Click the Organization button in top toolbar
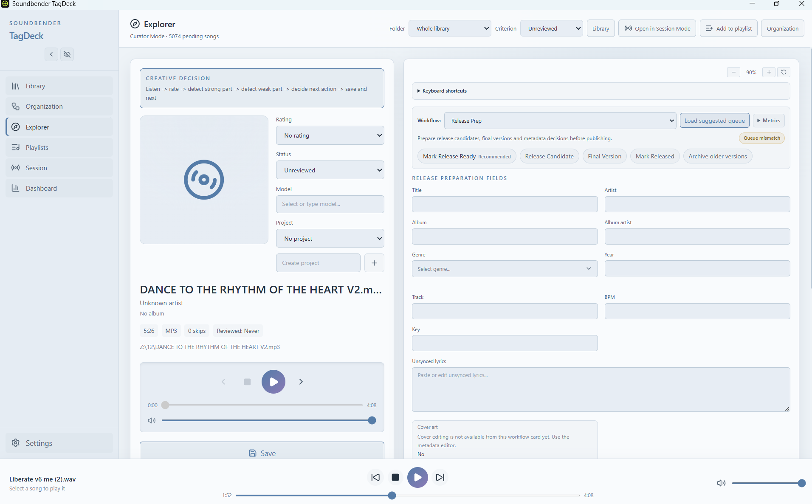 click(782, 28)
